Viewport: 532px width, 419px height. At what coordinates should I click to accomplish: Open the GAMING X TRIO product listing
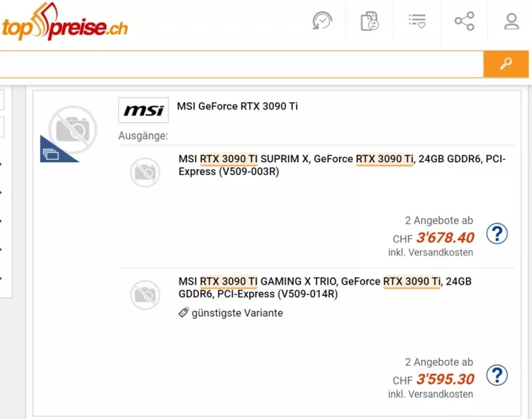pos(299,281)
